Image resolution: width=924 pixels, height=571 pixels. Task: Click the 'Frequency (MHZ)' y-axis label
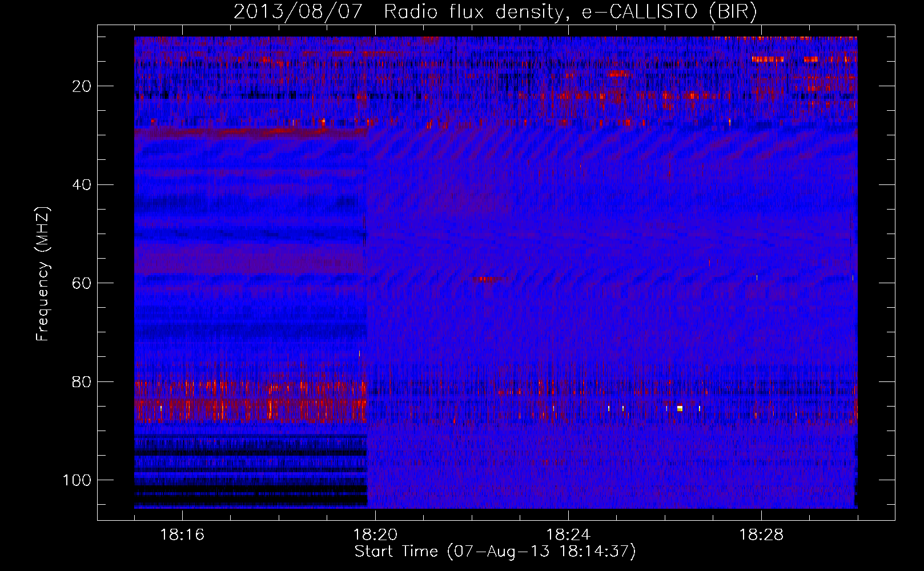coord(43,274)
